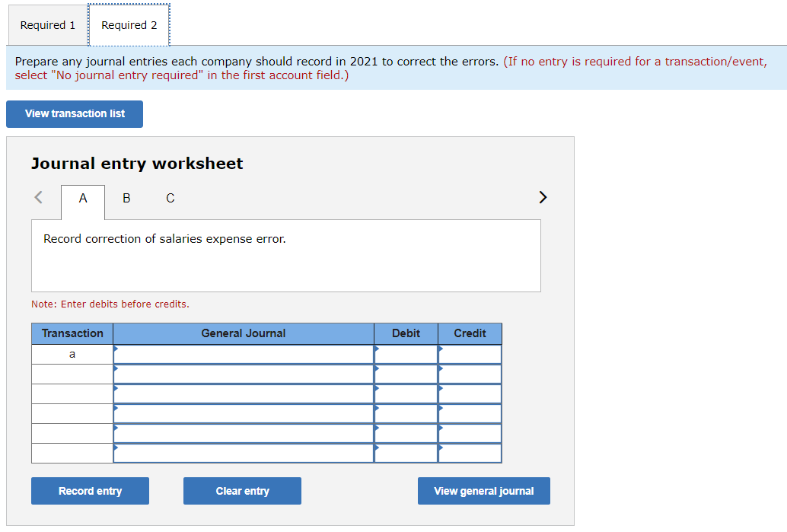Click the Journal entry worksheet heading
The width and height of the screenshot is (787, 532).
click(137, 164)
